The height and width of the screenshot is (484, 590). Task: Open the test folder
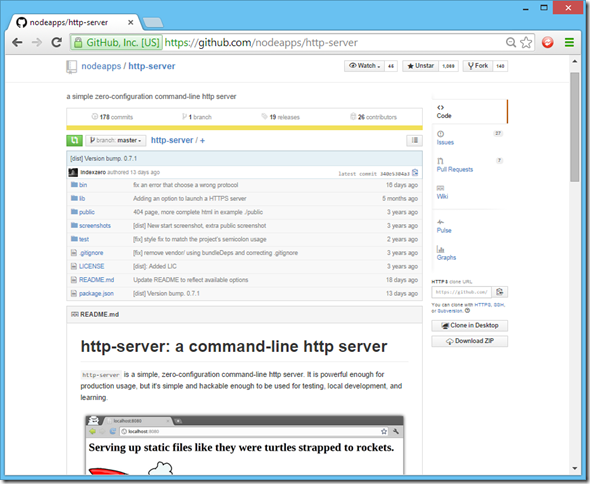pyautogui.click(x=84, y=239)
